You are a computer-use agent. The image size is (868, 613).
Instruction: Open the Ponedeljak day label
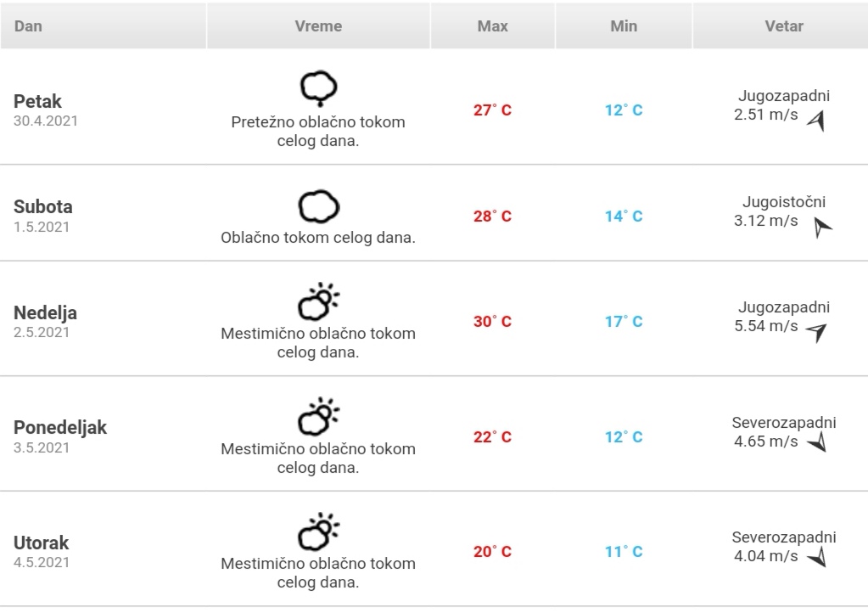(60, 428)
